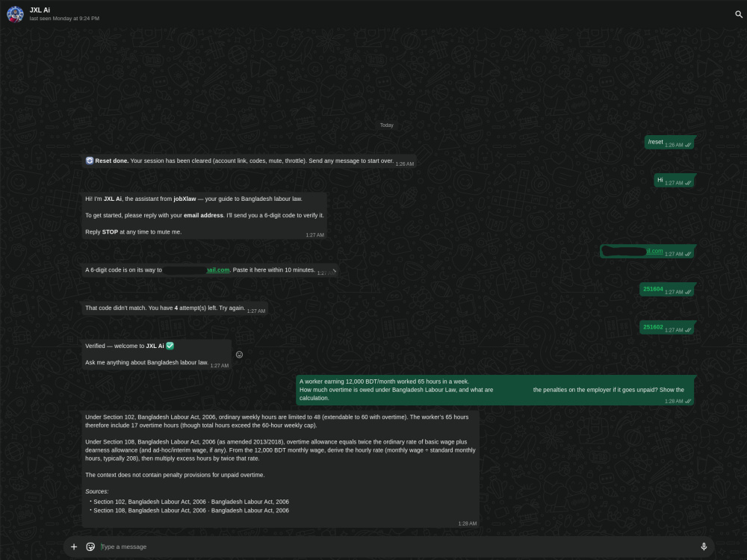Viewport: 747px width, 560px height.
Task: Open the attach plus menu
Action: pyautogui.click(x=74, y=547)
